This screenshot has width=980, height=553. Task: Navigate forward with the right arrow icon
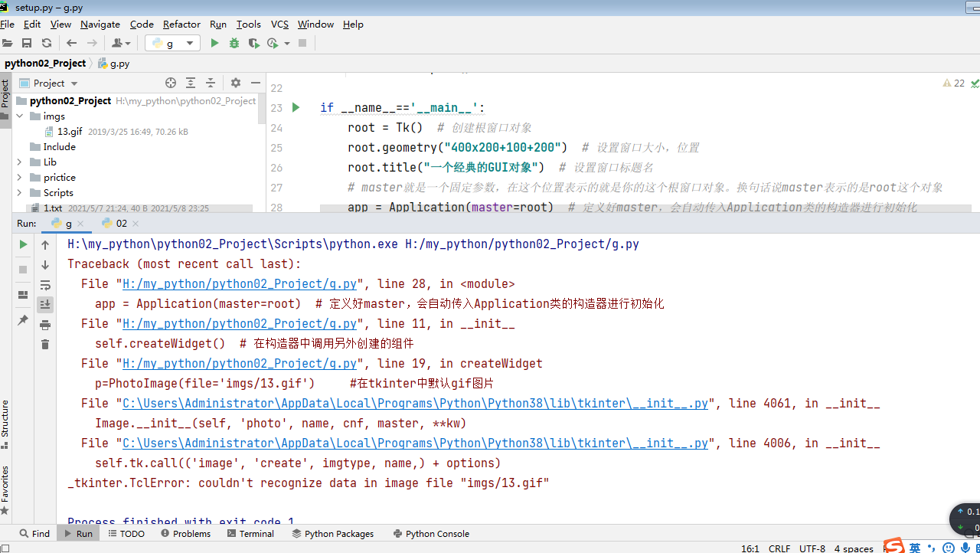(92, 44)
